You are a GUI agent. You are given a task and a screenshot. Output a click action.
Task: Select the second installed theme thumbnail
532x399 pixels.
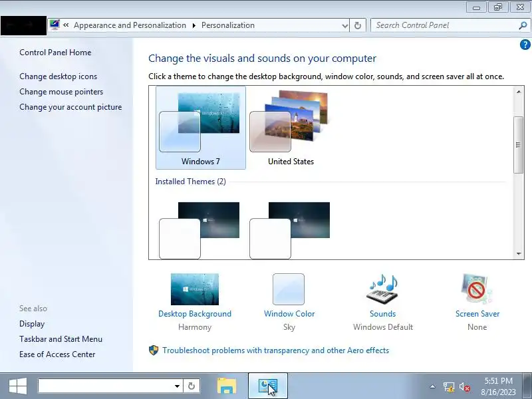[x=290, y=230]
